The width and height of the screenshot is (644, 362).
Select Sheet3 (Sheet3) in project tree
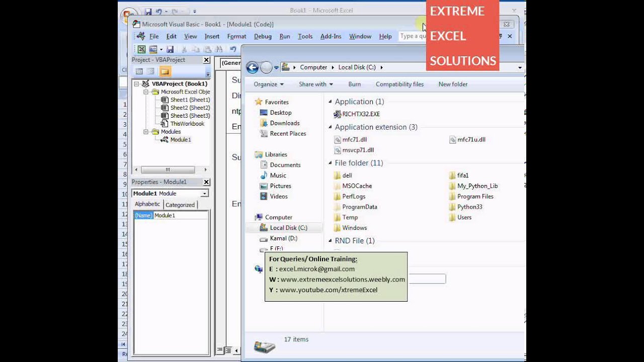pyautogui.click(x=190, y=116)
